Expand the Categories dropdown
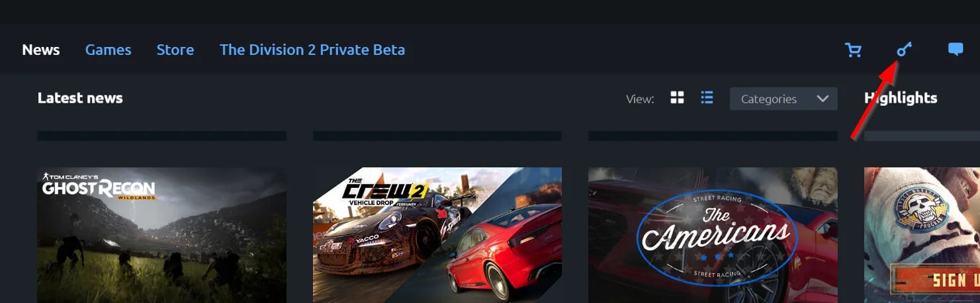This screenshot has height=303, width=980. [783, 99]
